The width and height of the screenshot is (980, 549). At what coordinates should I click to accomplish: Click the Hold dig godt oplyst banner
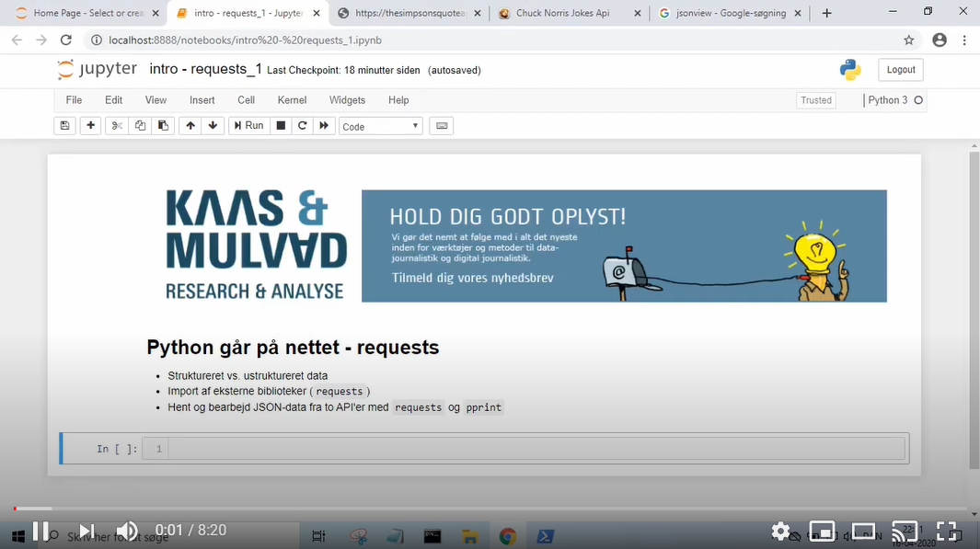(x=624, y=246)
